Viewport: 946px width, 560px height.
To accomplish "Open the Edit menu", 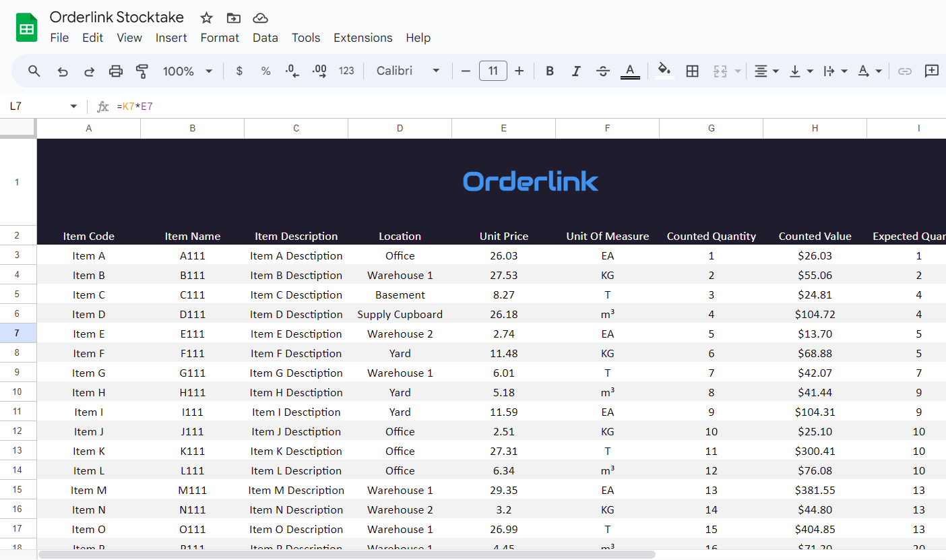I will tap(92, 38).
